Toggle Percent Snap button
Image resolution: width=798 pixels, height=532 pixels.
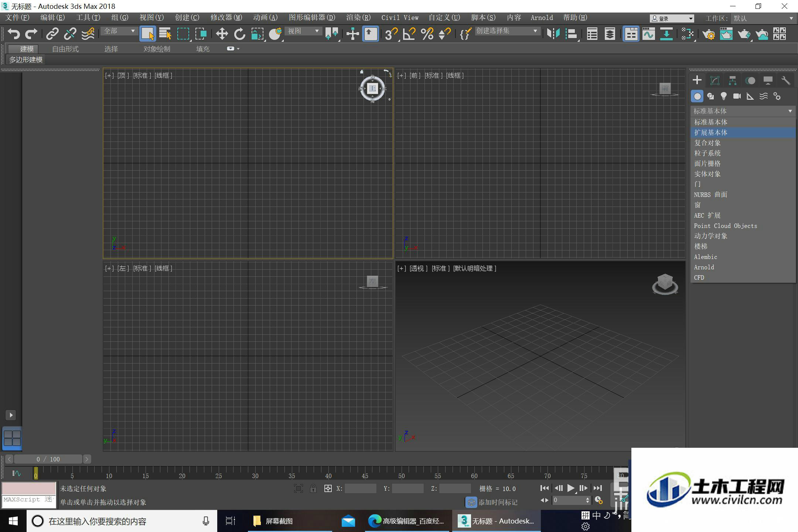pyautogui.click(x=427, y=34)
